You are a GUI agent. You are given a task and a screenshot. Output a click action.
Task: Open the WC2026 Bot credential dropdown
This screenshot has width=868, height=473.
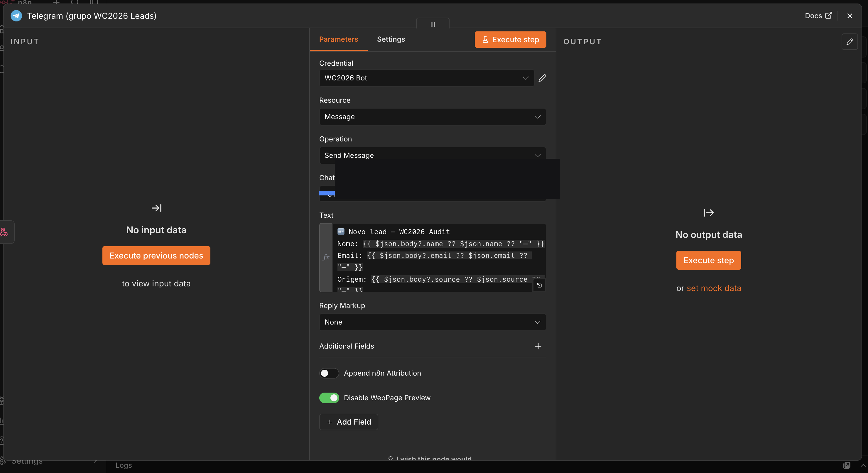[x=426, y=78]
